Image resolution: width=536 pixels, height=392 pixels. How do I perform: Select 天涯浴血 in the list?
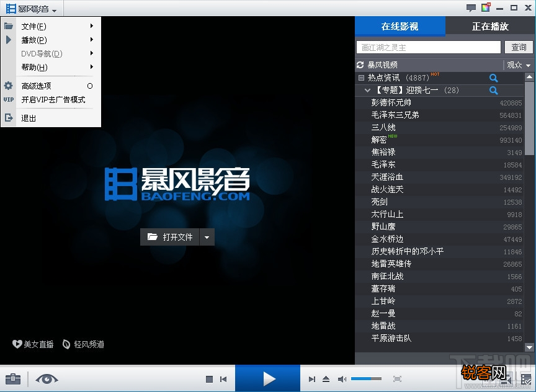[x=440, y=177]
